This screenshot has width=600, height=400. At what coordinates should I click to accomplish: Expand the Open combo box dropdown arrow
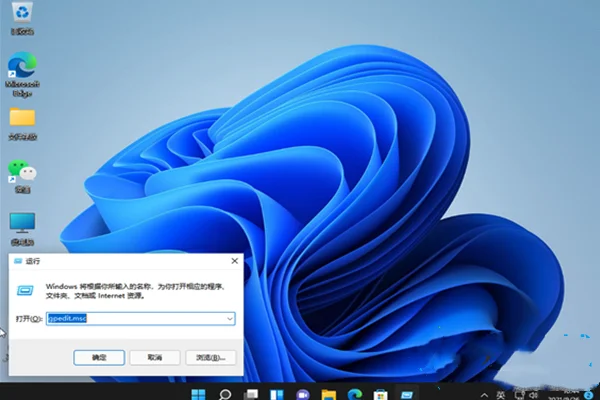230,318
